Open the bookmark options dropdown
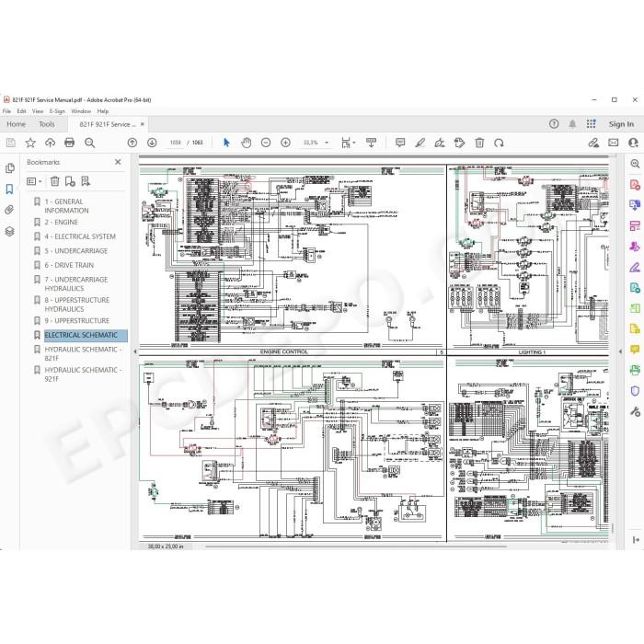 tap(34, 181)
